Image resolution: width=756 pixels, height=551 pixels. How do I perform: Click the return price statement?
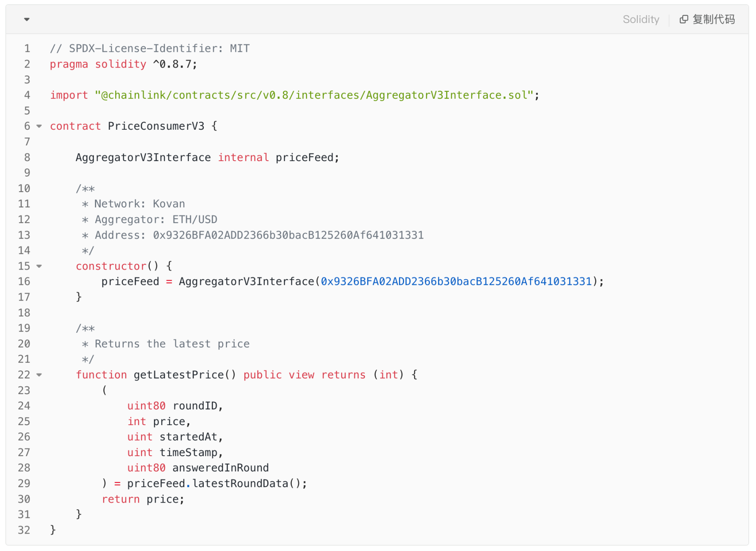point(143,499)
